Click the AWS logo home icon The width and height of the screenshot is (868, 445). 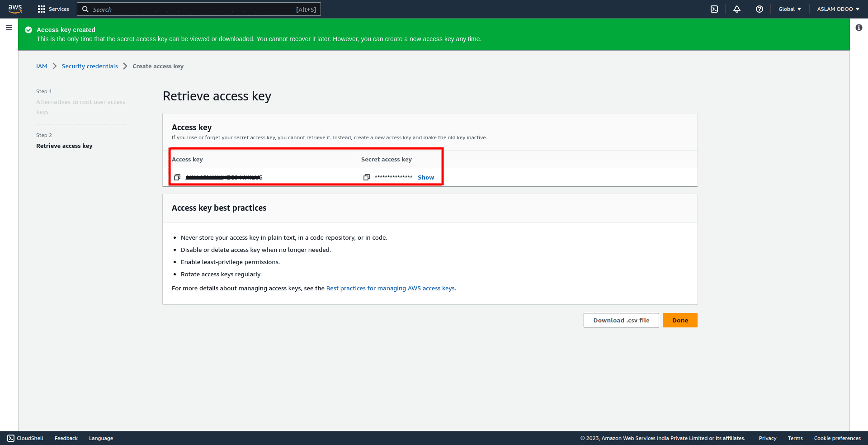(15, 9)
